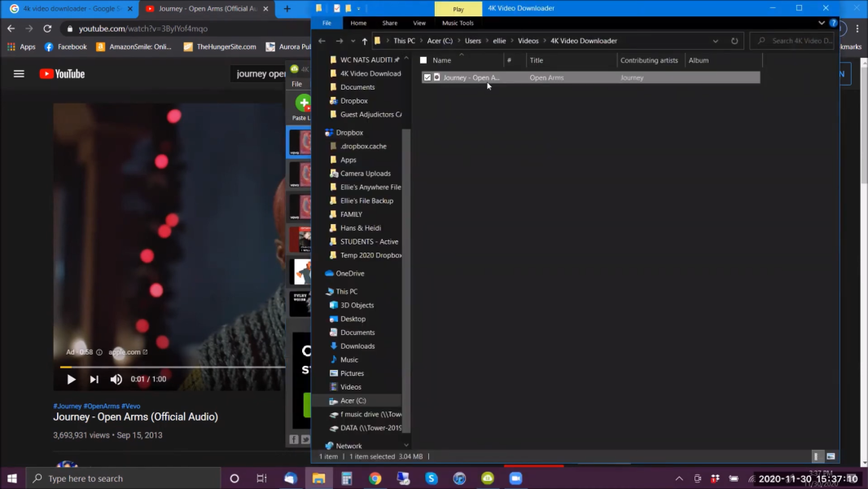Click the #Journey hashtag link
Screen dimensions: 868x489
(x=67, y=406)
